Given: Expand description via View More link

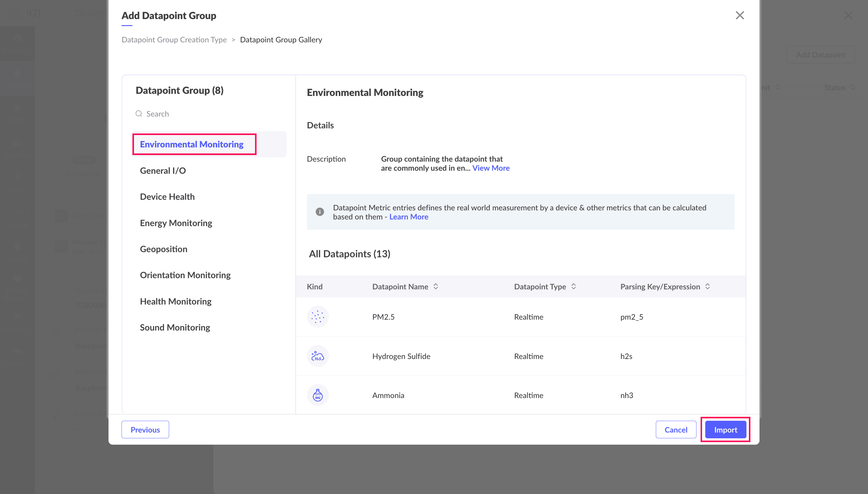Looking at the screenshot, I should coord(490,168).
